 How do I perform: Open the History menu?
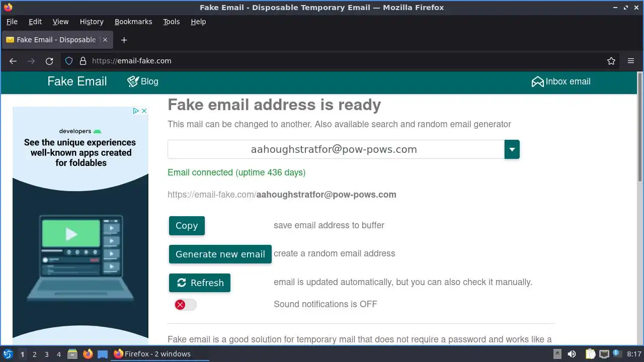[x=92, y=22]
